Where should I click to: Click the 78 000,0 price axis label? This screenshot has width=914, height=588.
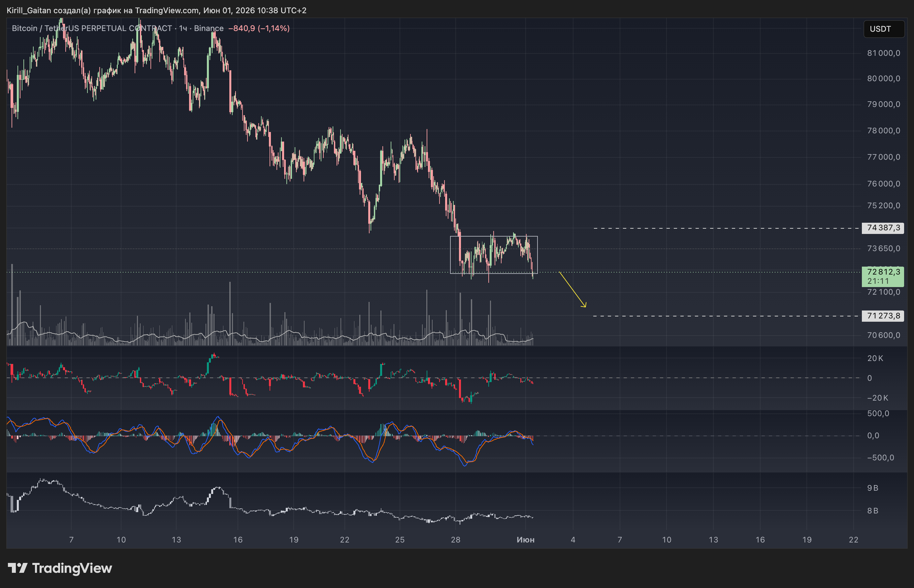[883, 131]
